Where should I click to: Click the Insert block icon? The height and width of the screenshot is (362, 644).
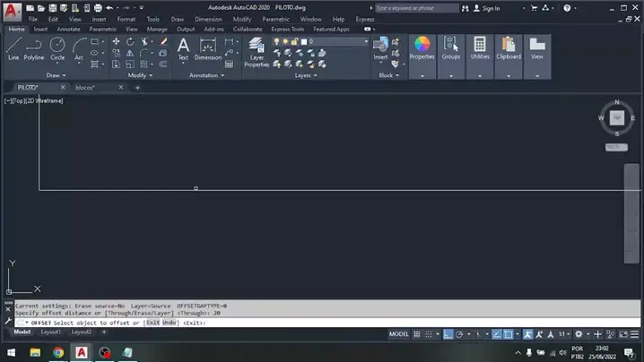[380, 47]
